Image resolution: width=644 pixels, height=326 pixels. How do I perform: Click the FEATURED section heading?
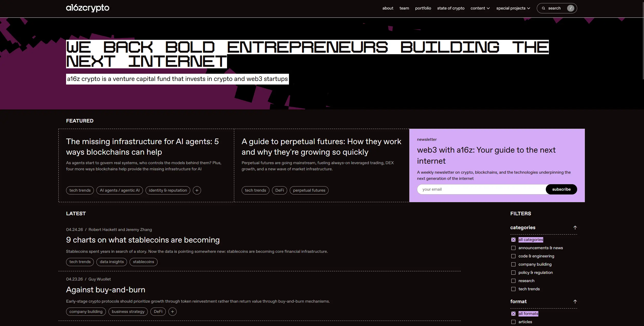(80, 121)
